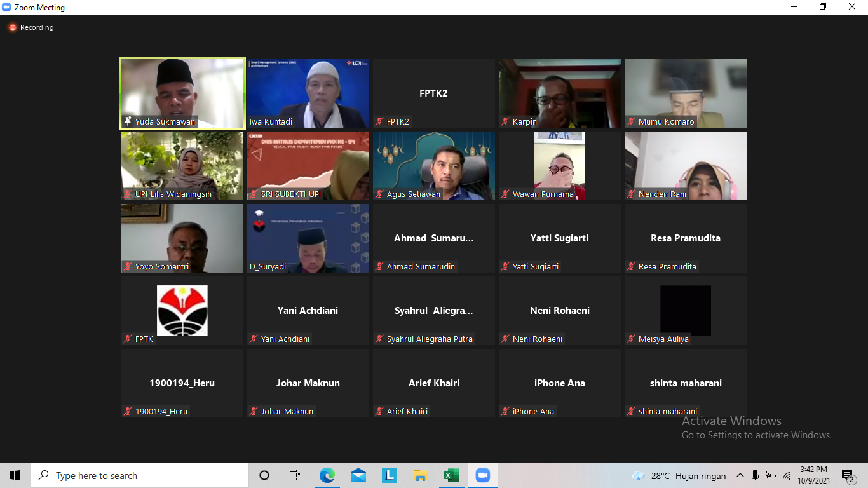Open the Mail app in taskbar
868x488 pixels.
pyautogui.click(x=358, y=475)
